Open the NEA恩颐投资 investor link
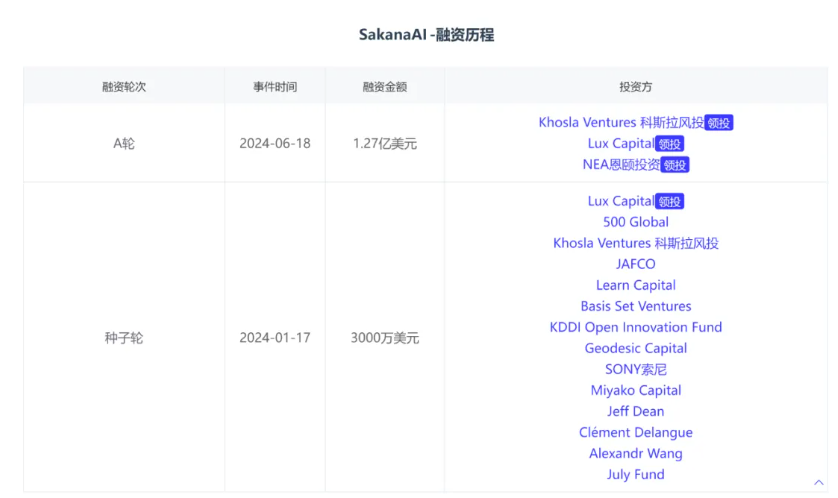Viewport: 838px width, 498px height. click(x=621, y=165)
